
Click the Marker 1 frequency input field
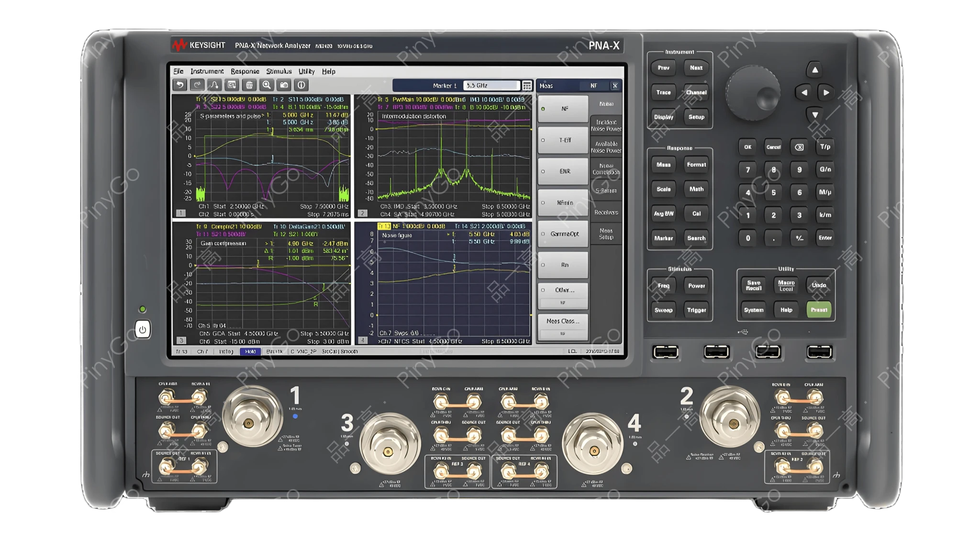pos(491,86)
